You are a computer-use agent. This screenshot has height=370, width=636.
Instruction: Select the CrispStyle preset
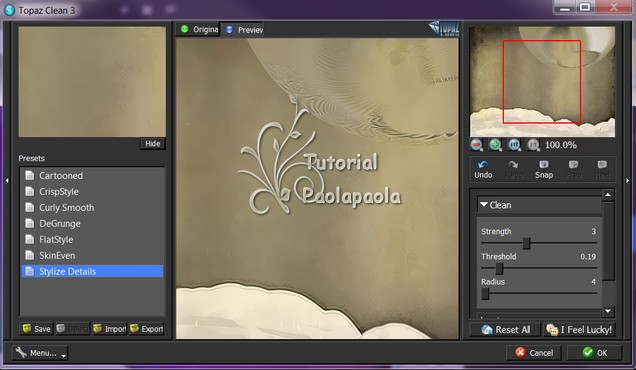pos(92,191)
